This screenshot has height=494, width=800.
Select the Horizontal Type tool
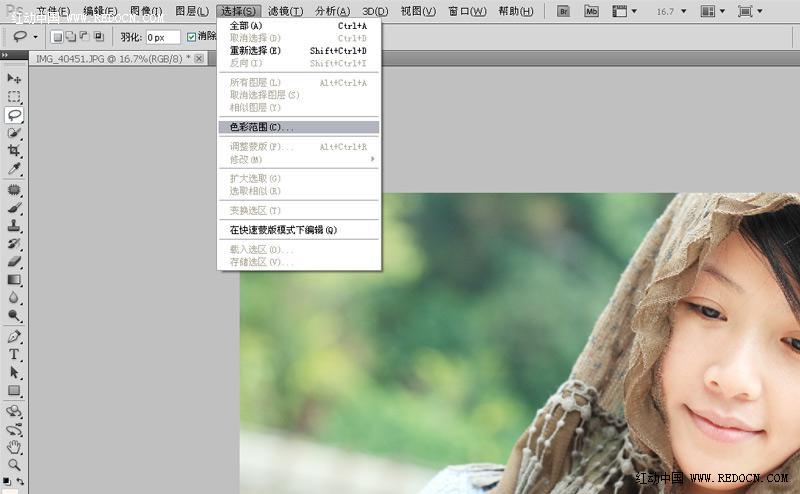(x=14, y=354)
